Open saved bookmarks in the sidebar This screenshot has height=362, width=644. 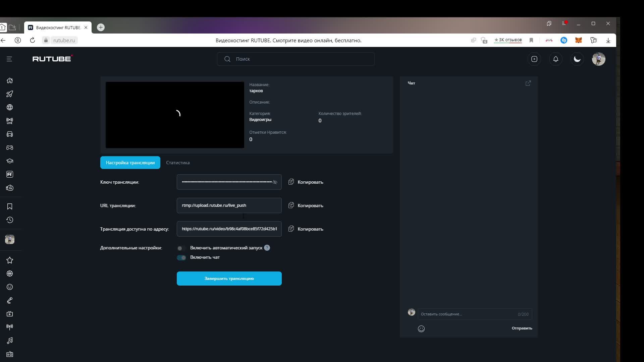pyautogui.click(x=10, y=206)
